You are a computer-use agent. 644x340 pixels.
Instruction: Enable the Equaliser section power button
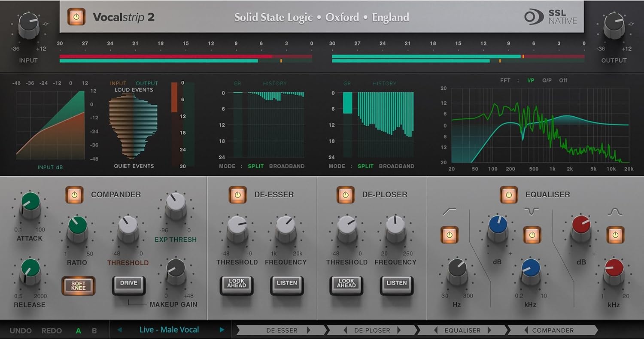tap(509, 194)
